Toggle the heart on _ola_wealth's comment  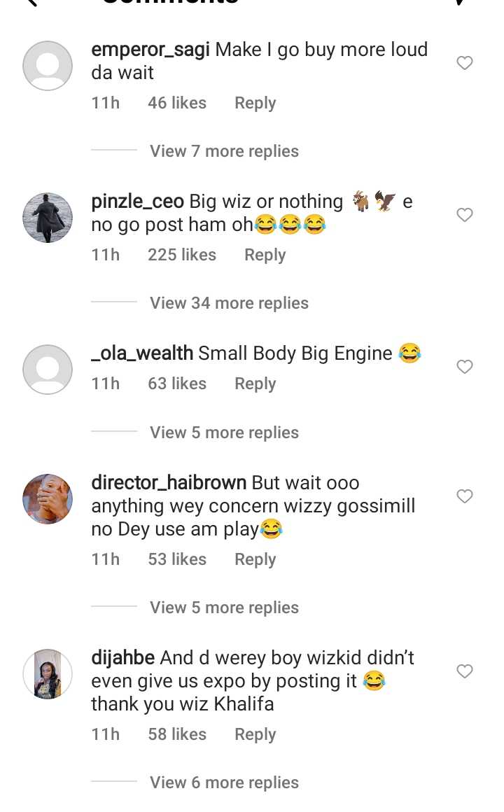point(465,367)
